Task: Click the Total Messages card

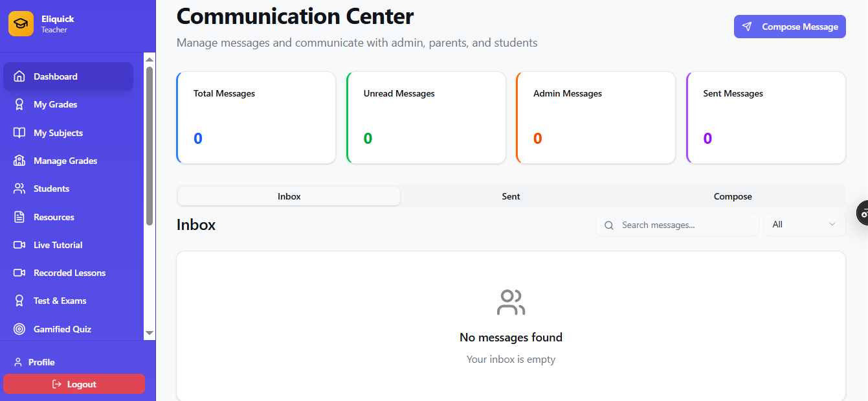Action: tap(256, 117)
